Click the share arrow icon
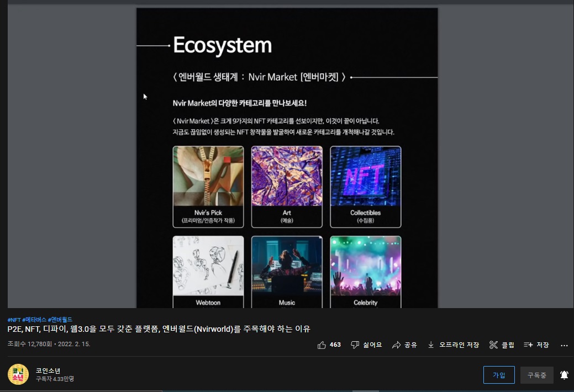Viewport: 574px width, 392px height. point(396,345)
